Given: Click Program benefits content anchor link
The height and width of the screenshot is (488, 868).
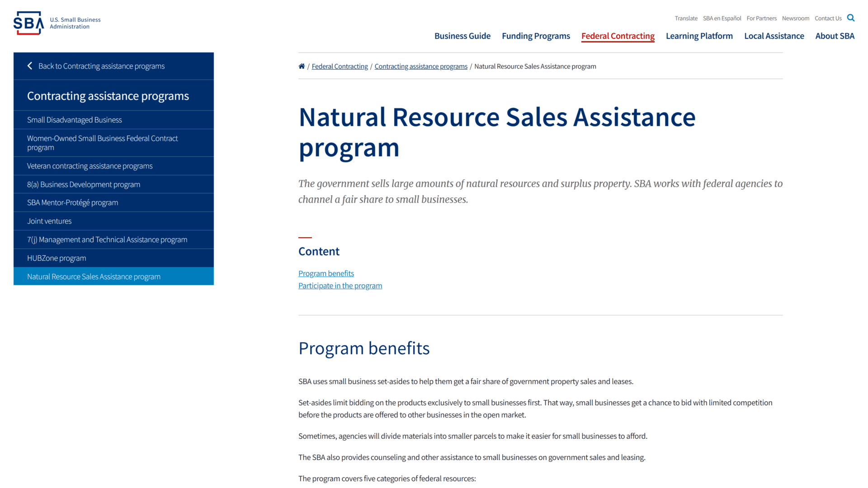Looking at the screenshot, I should tap(326, 273).
